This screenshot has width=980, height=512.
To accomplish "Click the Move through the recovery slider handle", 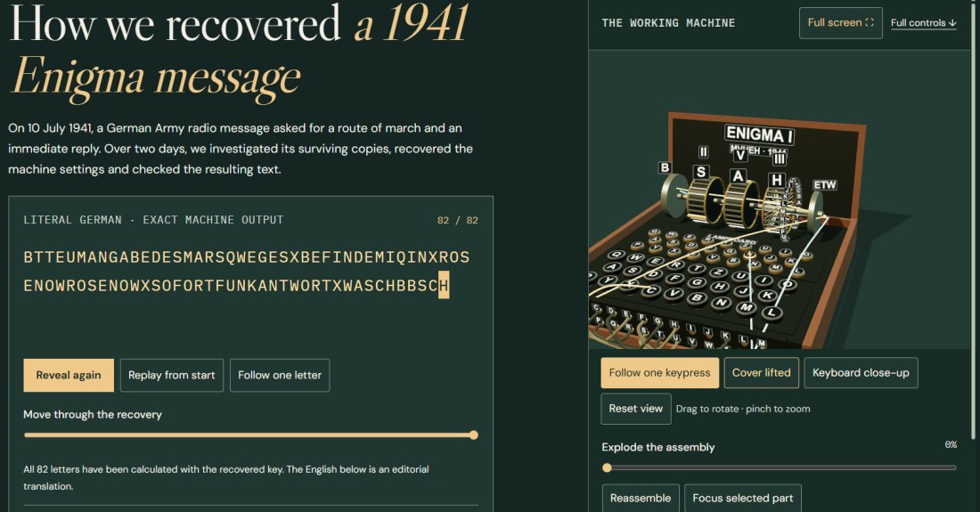I will point(474,435).
